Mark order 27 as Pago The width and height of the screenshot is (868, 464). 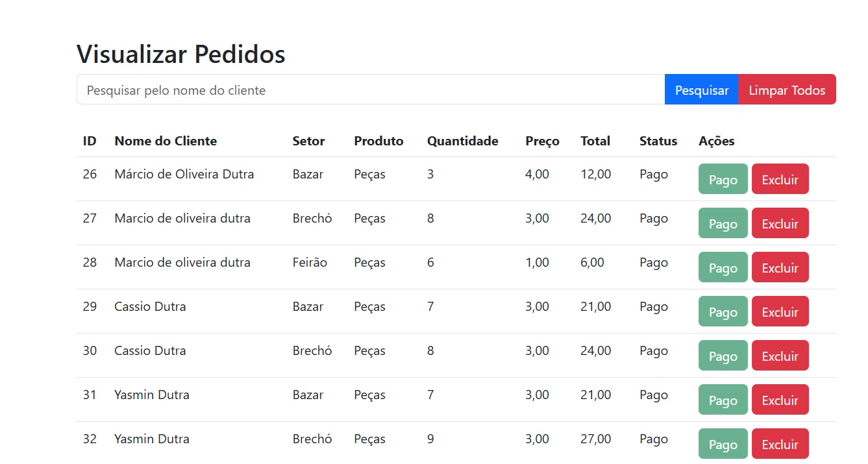point(723,223)
